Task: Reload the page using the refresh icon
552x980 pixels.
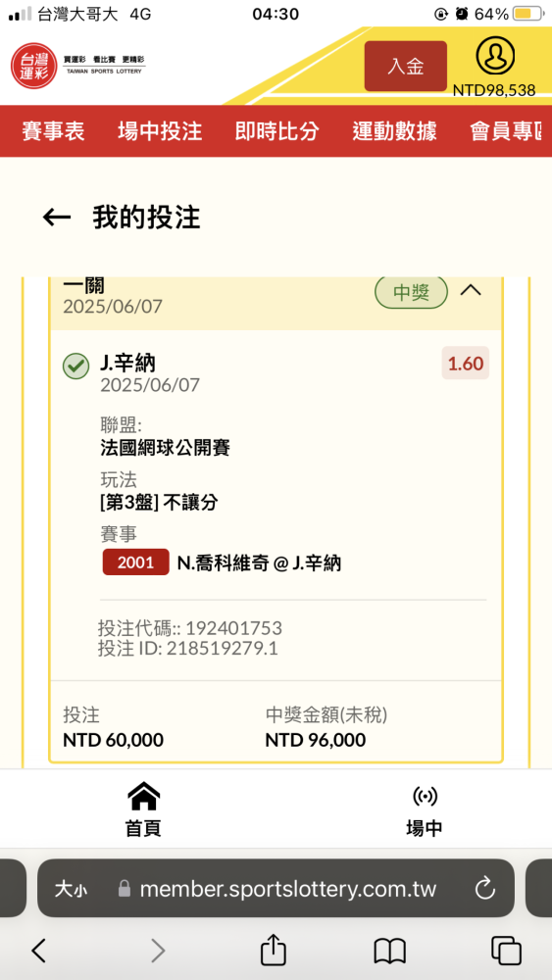Action: click(485, 888)
